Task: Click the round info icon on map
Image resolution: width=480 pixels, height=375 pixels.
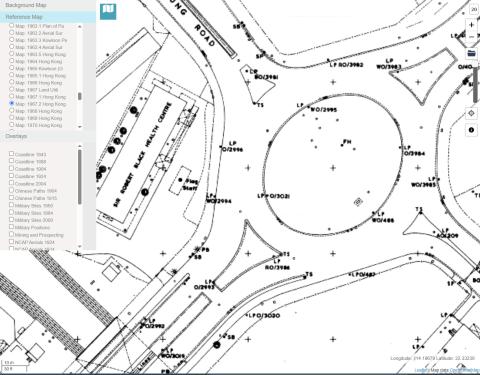Action: (x=471, y=130)
